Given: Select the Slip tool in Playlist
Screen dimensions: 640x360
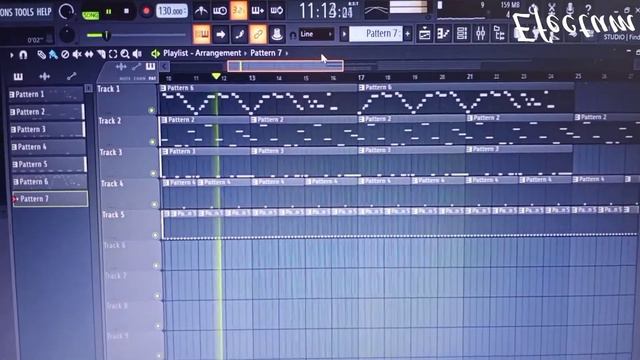Looking at the screenshot, I should 89,54.
